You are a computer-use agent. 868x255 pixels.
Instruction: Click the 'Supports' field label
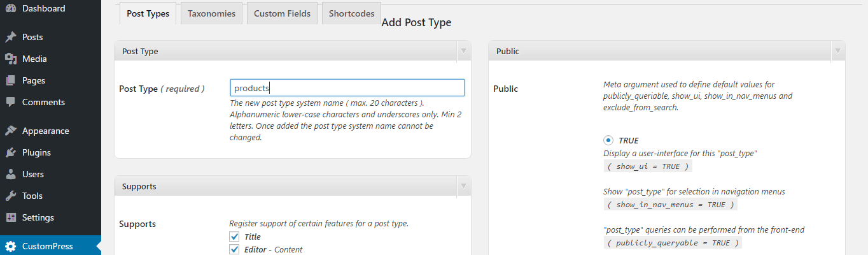coord(137,224)
